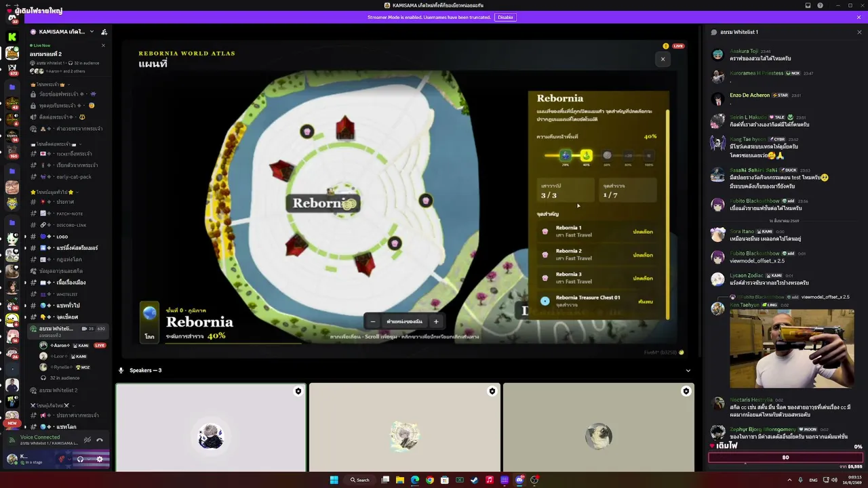Open the PATCH-NOTE channel
868x488 pixels.
click(69, 213)
